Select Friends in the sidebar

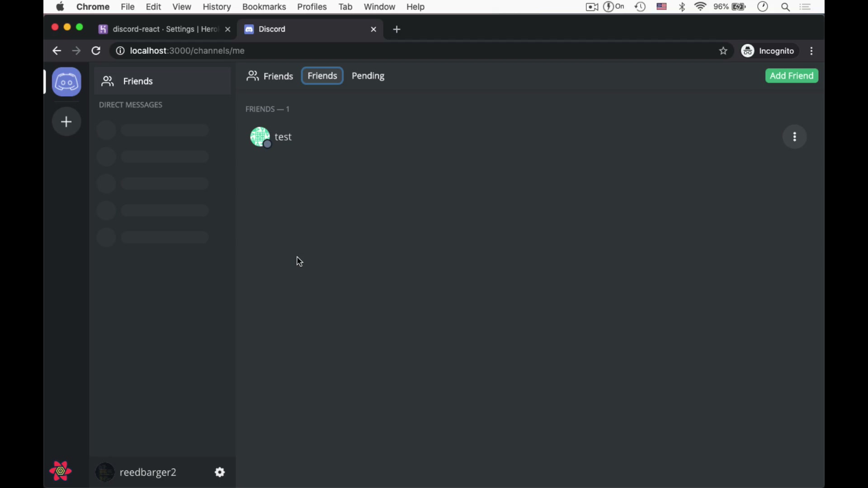click(x=162, y=81)
